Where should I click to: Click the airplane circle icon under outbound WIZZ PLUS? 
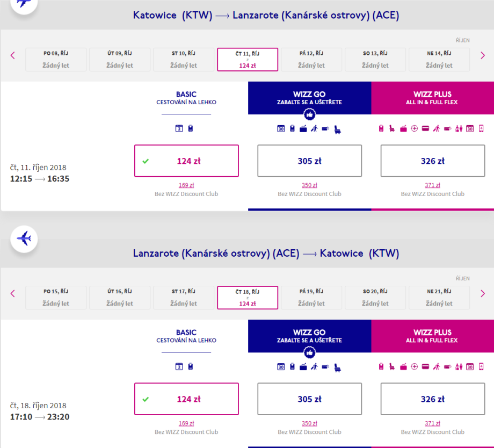(415, 129)
